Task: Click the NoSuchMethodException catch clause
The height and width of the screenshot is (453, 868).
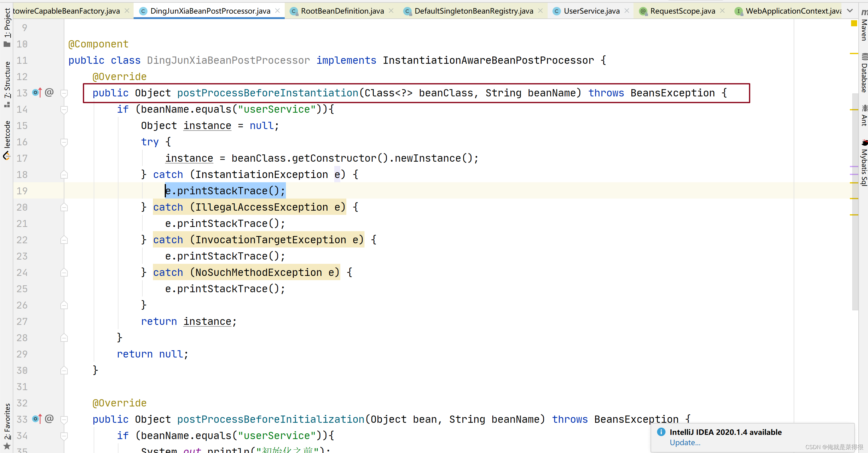Action: coord(246,273)
